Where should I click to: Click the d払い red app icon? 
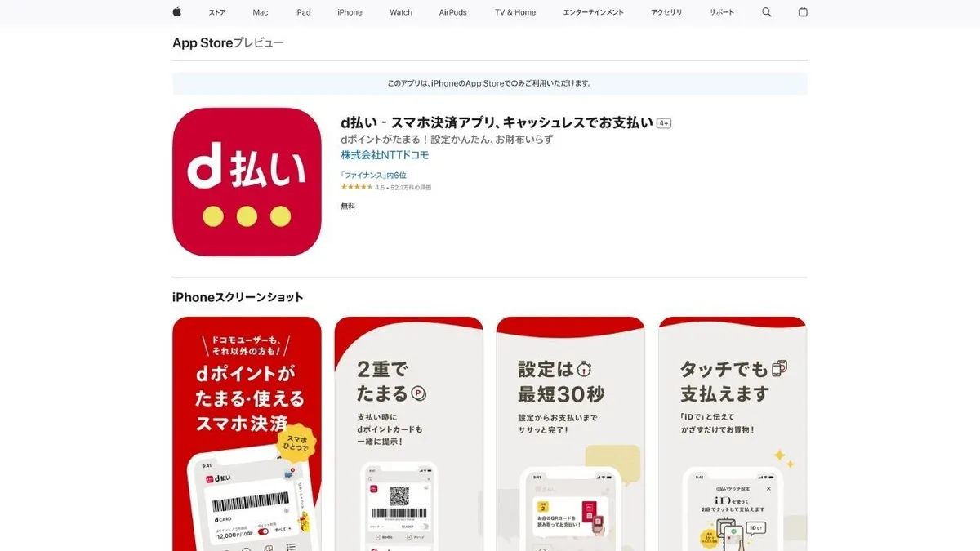pyautogui.click(x=247, y=182)
